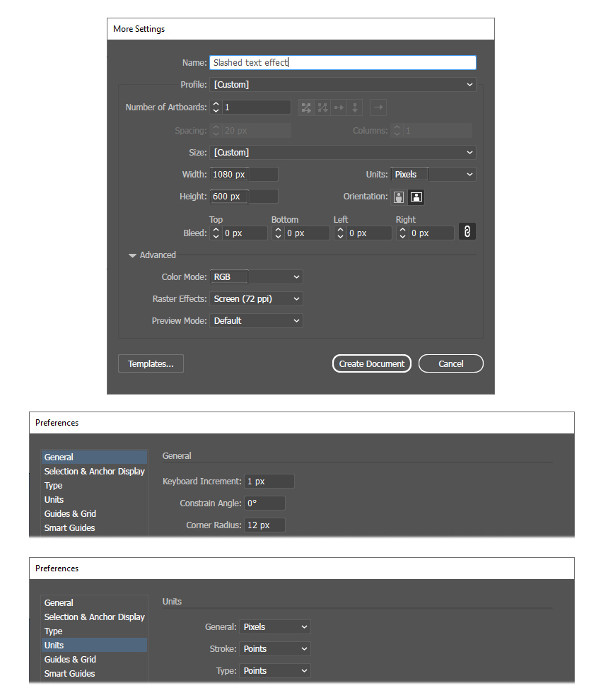Screen dimensions: 601x700
Task: Select Type in the Preferences sidebar
Action: 53,485
